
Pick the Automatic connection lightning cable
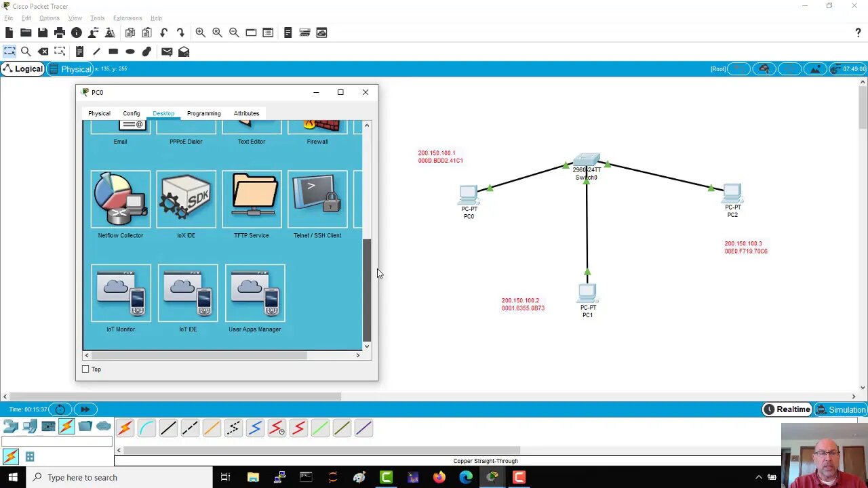pyautogui.click(x=125, y=428)
